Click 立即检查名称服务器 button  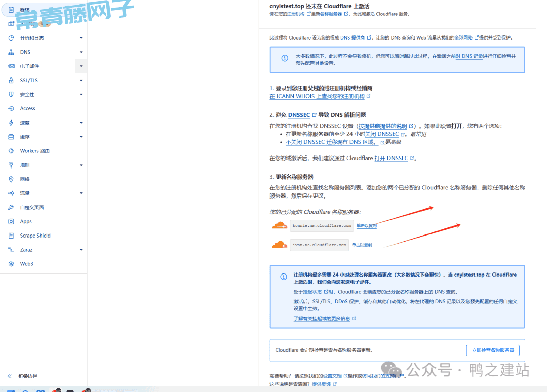point(493,350)
